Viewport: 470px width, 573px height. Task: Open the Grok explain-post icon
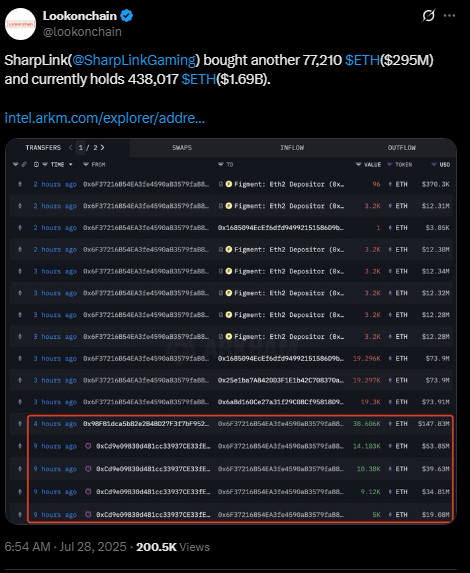[x=428, y=16]
